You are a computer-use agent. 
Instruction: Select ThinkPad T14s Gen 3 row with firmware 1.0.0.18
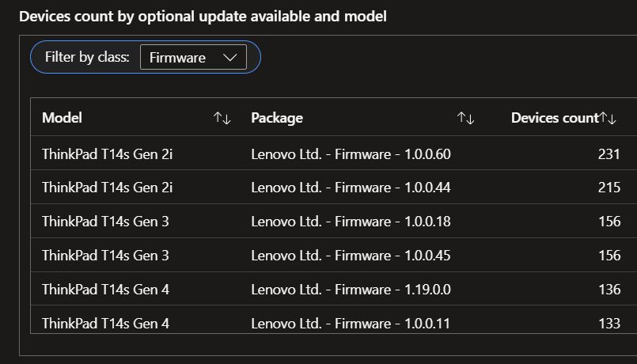pyautogui.click(x=333, y=222)
